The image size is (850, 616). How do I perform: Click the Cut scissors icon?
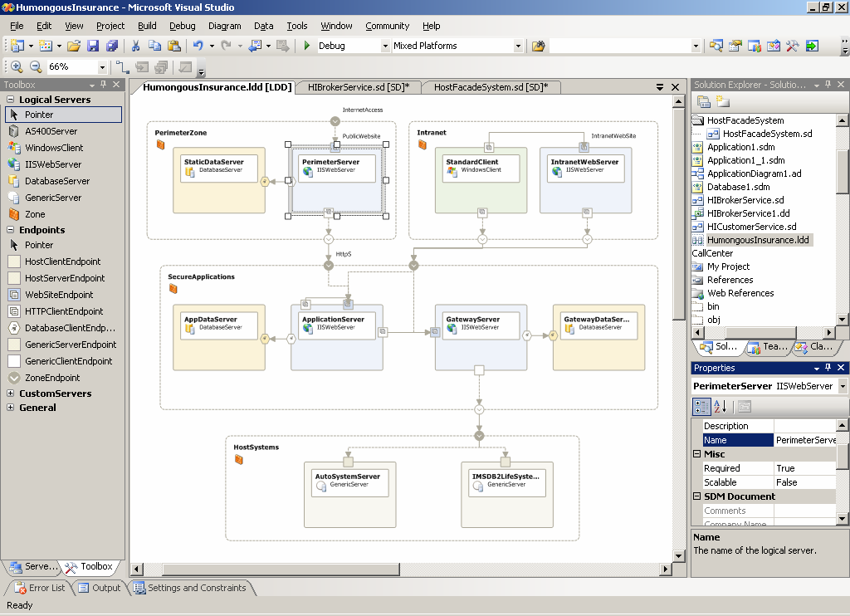tap(136, 46)
